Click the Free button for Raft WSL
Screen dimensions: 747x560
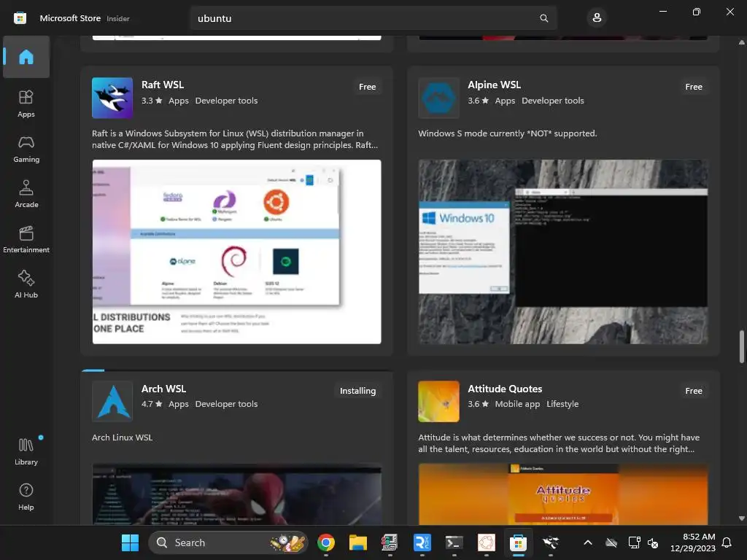[x=368, y=87]
